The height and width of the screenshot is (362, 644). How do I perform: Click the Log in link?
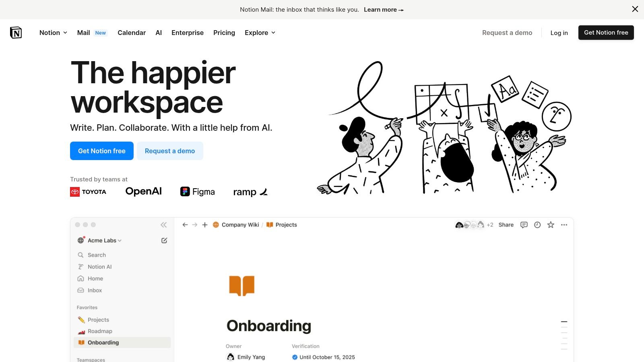[x=559, y=33]
